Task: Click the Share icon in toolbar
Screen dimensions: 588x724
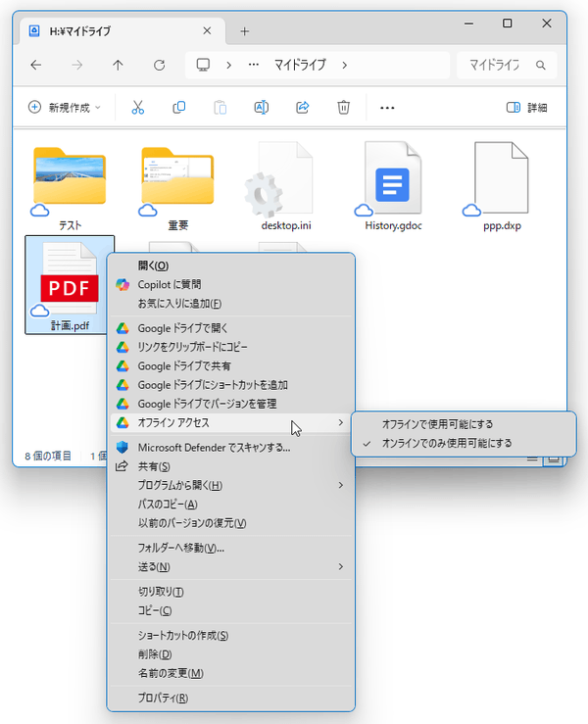Action: coord(303,107)
